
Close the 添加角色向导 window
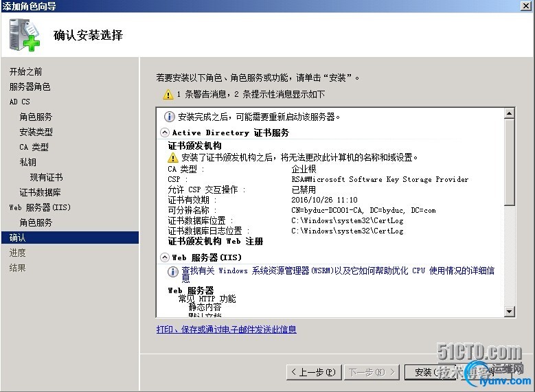click(526, 5)
